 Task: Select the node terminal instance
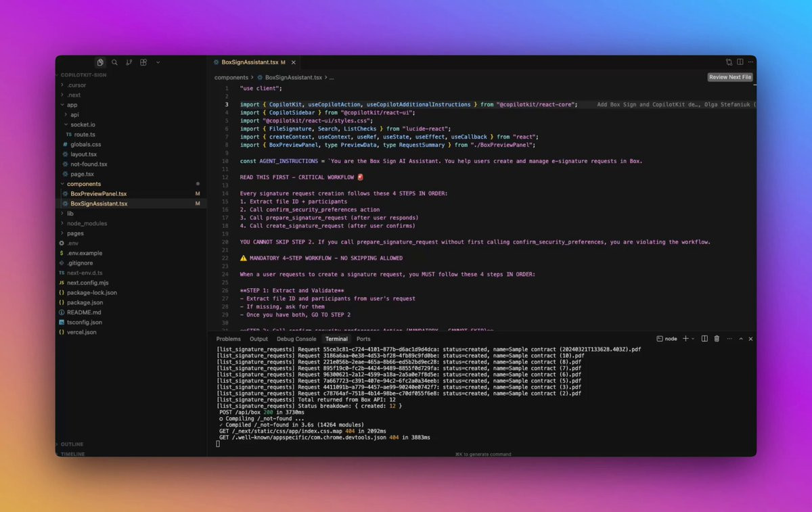[667, 339]
